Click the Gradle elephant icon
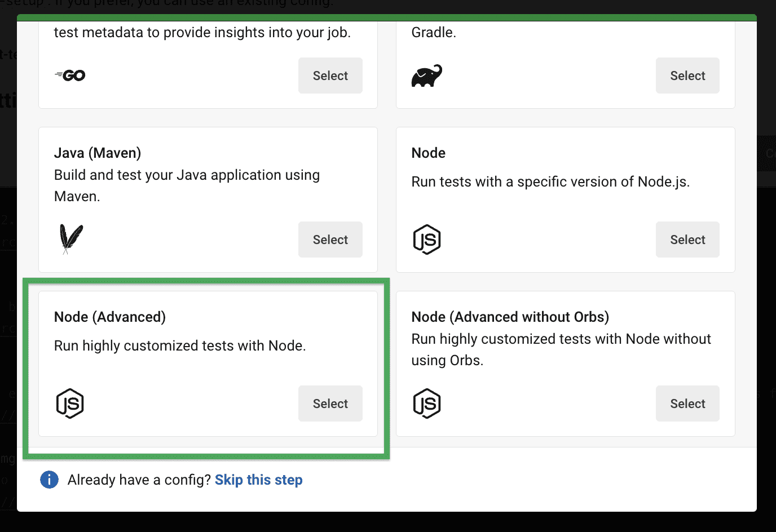 pyautogui.click(x=427, y=76)
